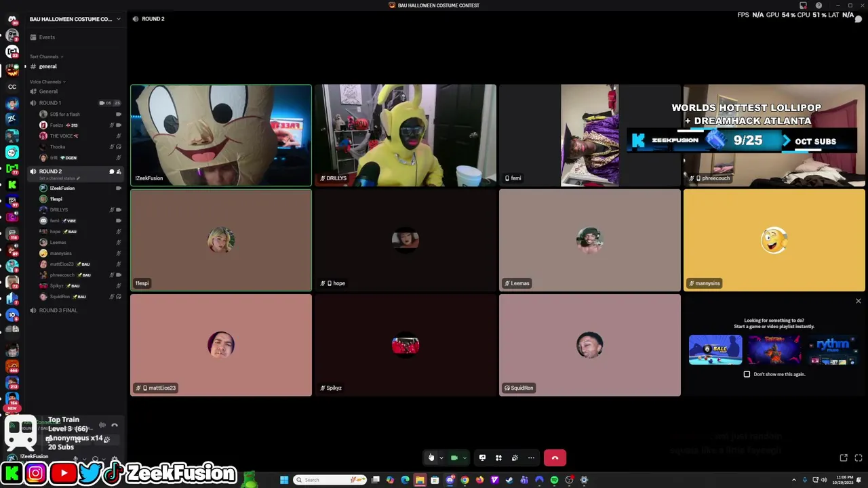Select user Spikyz in voice list
The width and height of the screenshot is (868, 488).
pos(79,286)
